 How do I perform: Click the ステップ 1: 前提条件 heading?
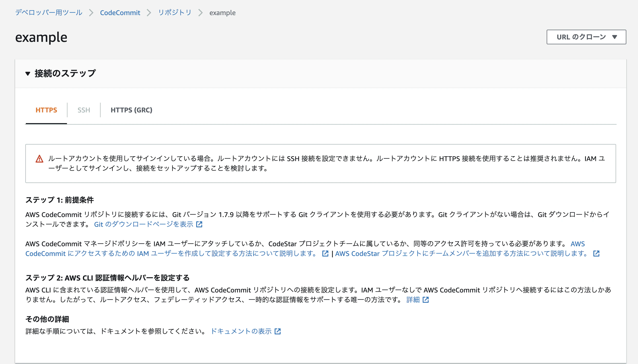point(60,200)
